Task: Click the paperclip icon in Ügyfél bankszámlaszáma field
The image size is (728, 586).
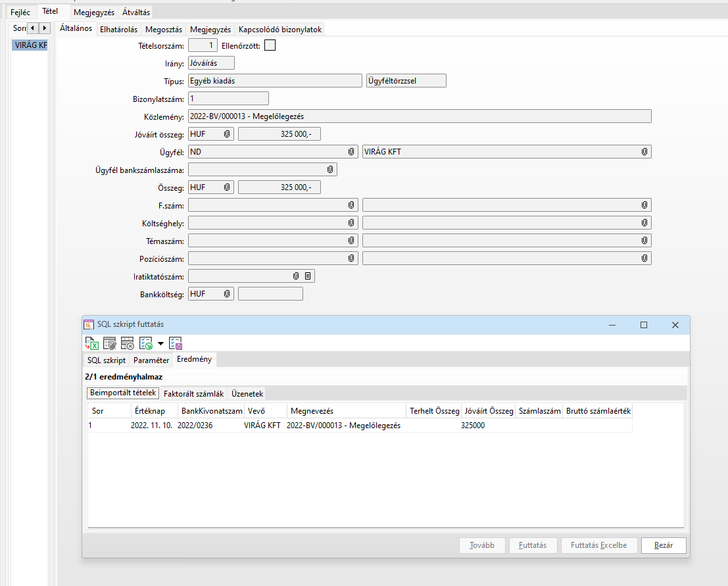Action: point(330,170)
